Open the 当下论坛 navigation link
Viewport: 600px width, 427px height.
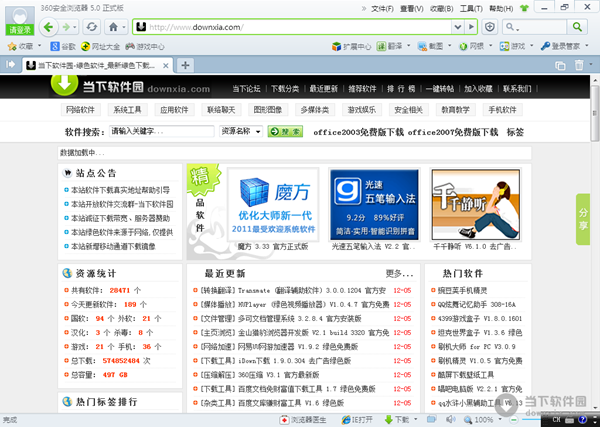tap(246, 88)
